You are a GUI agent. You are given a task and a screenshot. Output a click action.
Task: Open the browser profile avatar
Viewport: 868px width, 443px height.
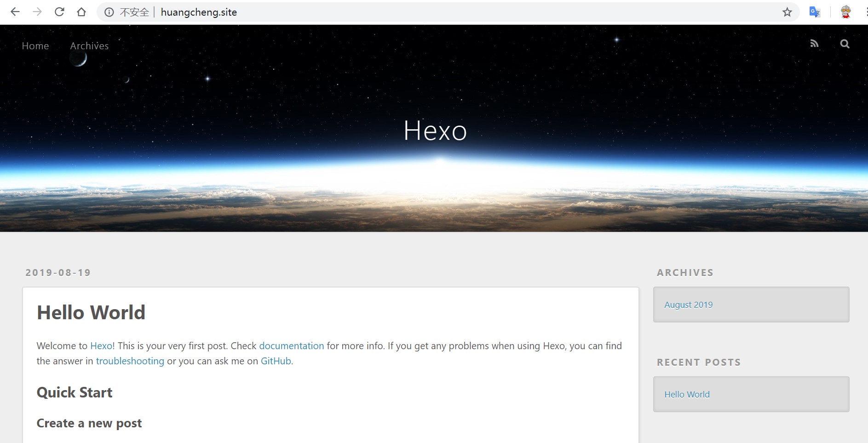click(x=845, y=12)
